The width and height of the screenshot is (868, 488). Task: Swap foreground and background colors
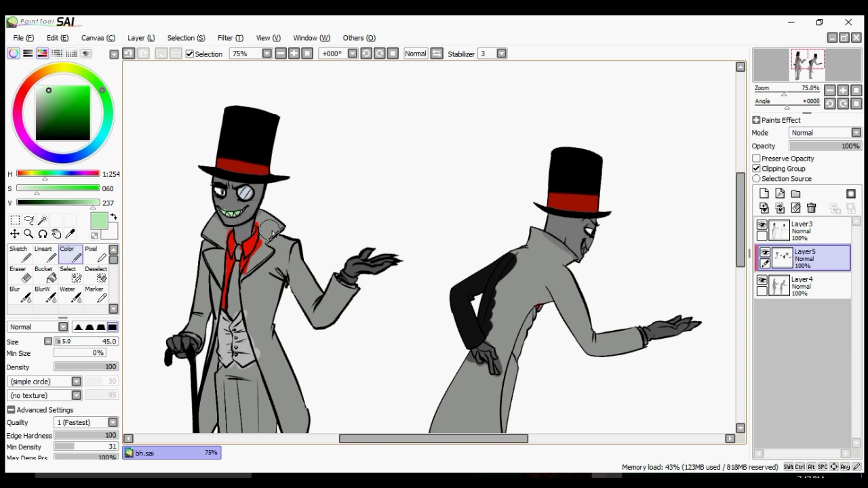[x=113, y=217]
